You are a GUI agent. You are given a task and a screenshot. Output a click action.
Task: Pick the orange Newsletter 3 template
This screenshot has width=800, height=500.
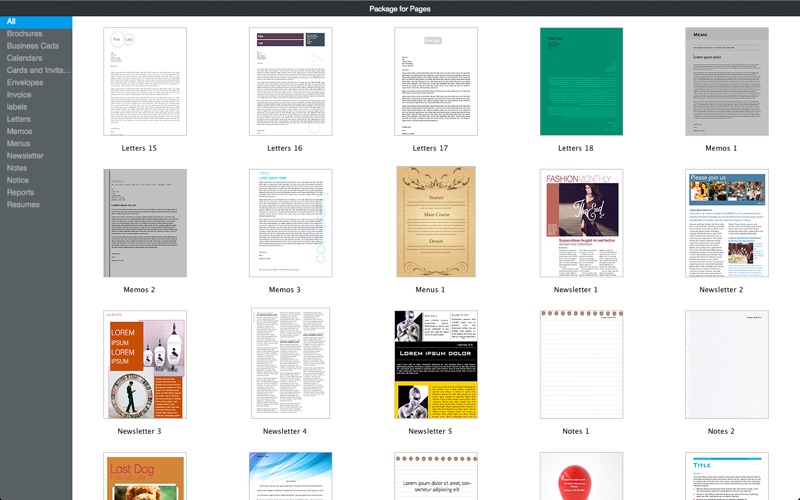pos(145,364)
